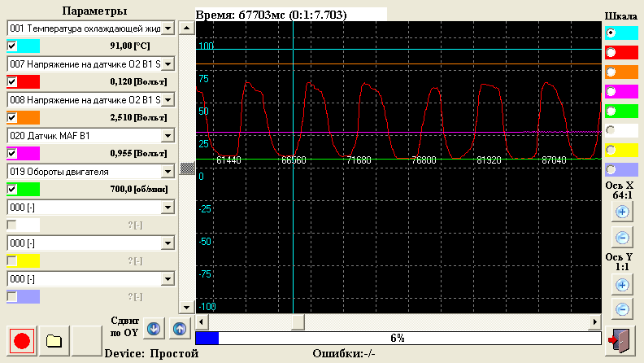644x363 pixels.
Task: Expand the '019 Обороты двигателя' dropdown list
Action: coord(168,172)
